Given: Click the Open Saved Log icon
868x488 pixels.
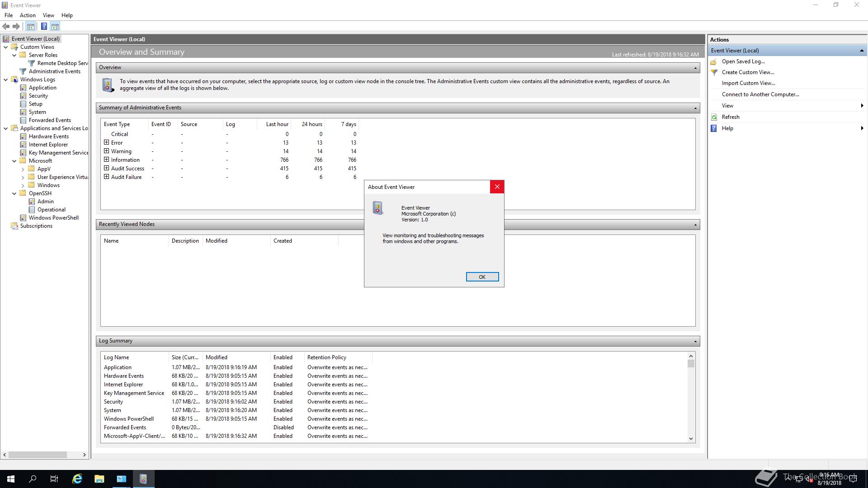Looking at the screenshot, I should pos(714,61).
